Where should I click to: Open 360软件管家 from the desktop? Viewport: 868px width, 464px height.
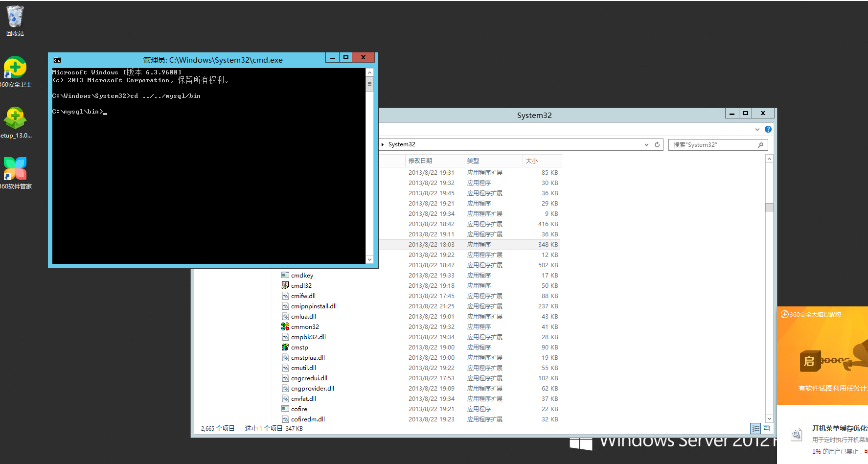[15, 169]
